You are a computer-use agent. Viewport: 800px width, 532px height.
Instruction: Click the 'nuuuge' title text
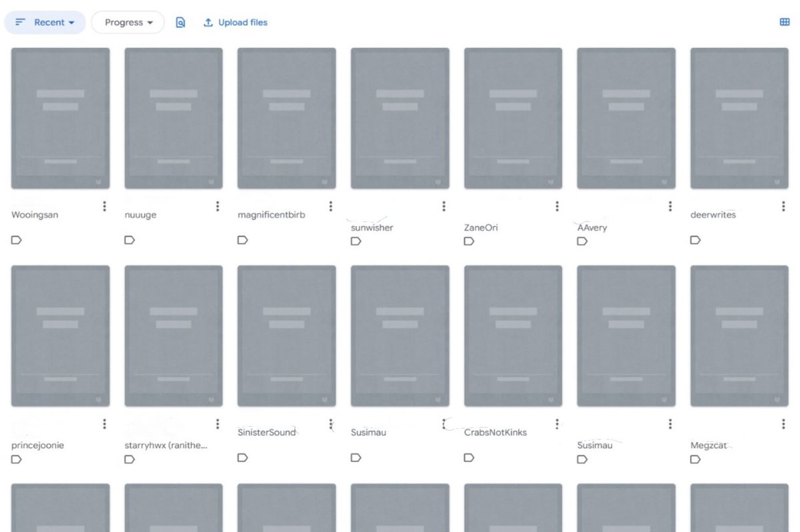click(x=141, y=215)
